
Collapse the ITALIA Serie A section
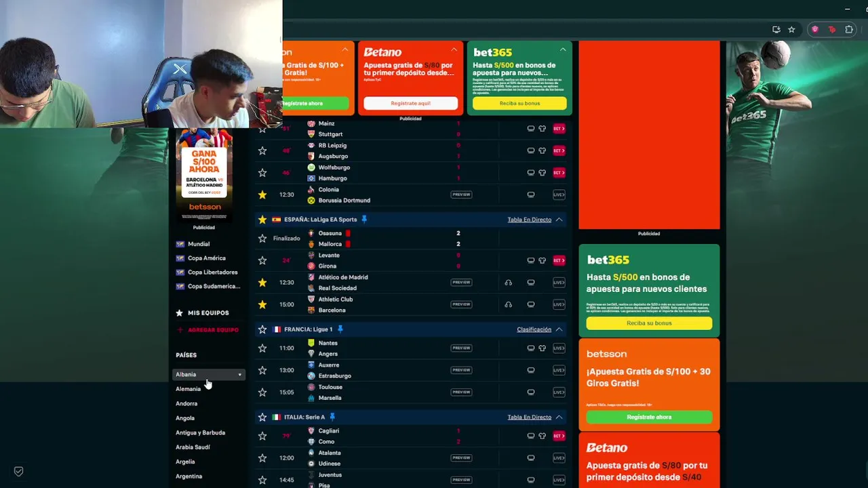(559, 417)
